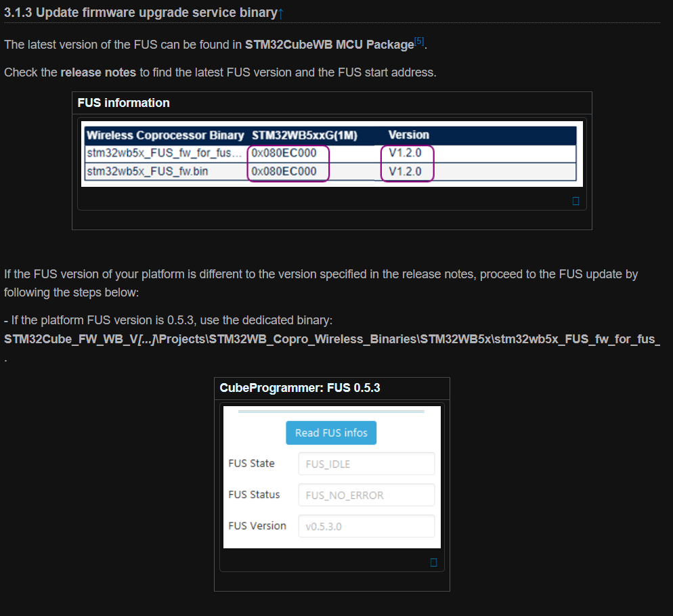Click version V1.2.0 in the stm32wb5x_FUS_fw.bin row
This screenshot has width=673, height=616.
[405, 171]
